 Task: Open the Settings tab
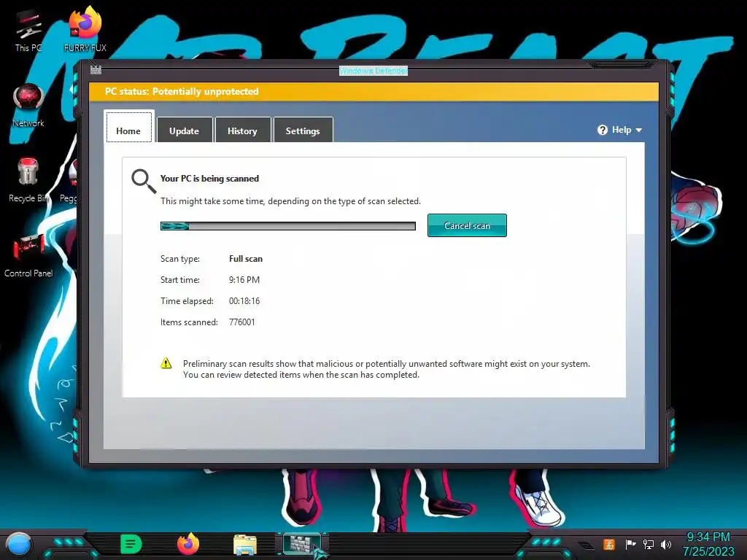tap(303, 131)
